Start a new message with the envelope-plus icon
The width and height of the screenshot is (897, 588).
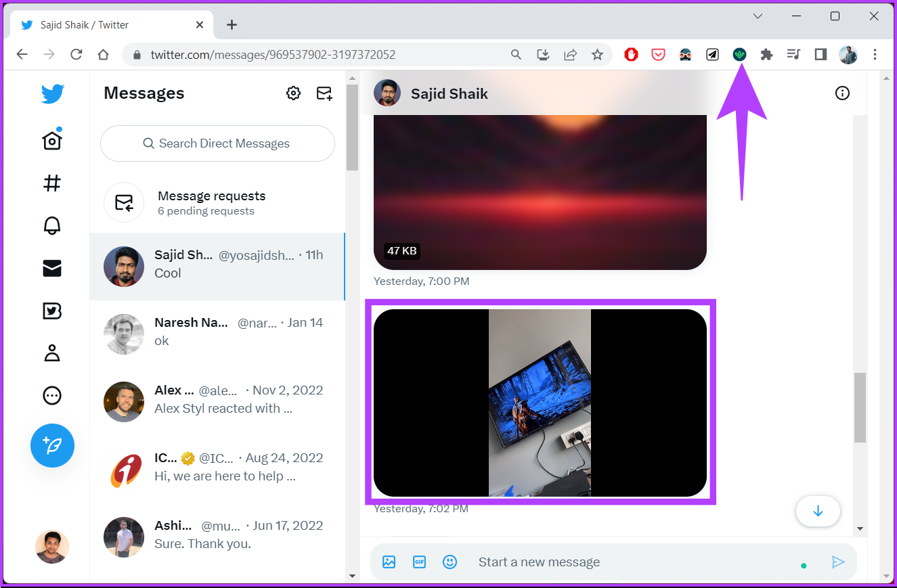pos(324,93)
